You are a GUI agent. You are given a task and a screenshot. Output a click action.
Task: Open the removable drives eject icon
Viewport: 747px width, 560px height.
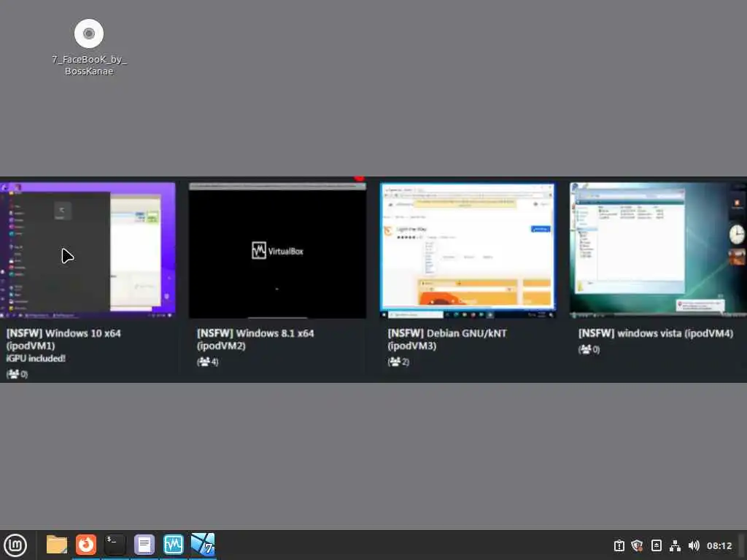(x=656, y=545)
